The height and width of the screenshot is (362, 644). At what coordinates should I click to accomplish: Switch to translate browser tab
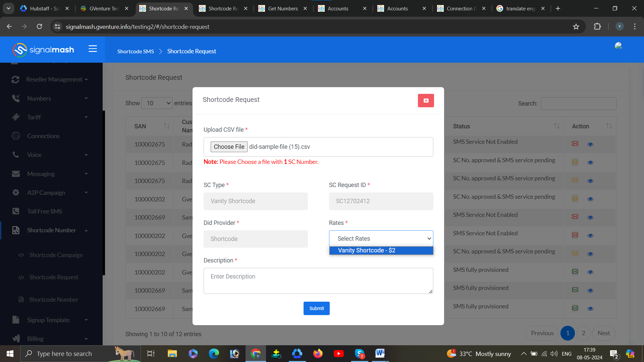(x=521, y=8)
